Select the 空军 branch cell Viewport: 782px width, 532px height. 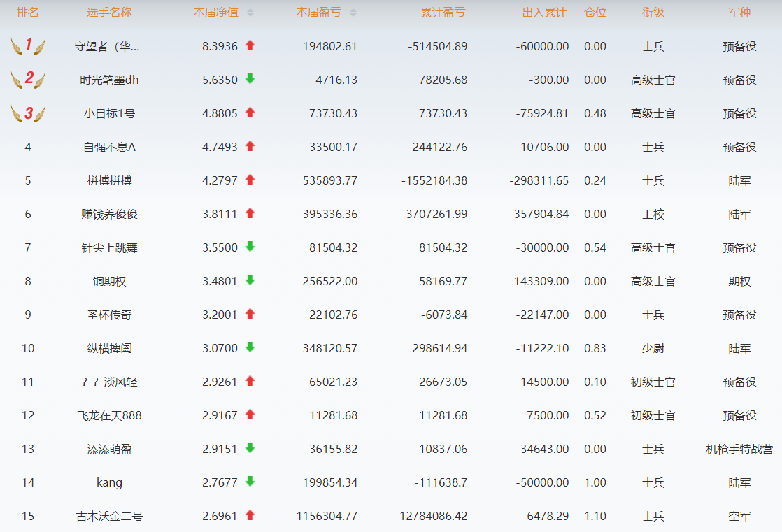coord(739,517)
